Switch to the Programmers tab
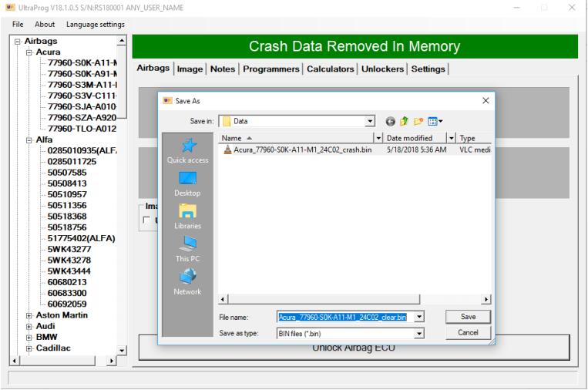The height and width of the screenshot is (390, 588). click(x=270, y=69)
